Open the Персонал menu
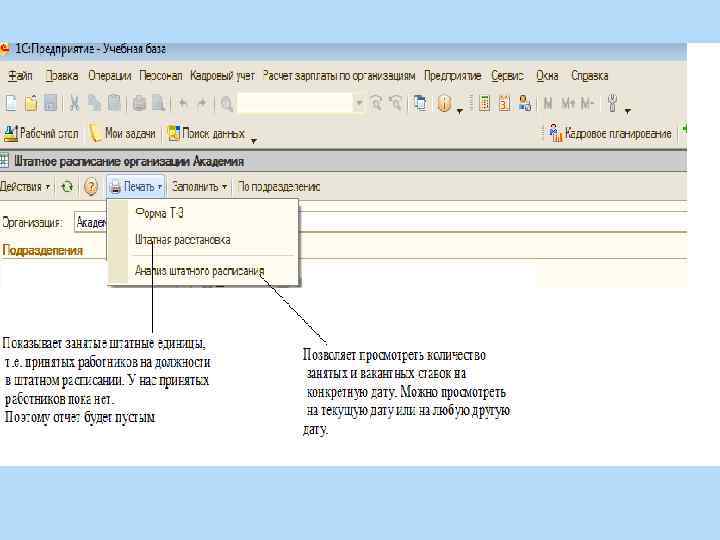 [161, 76]
